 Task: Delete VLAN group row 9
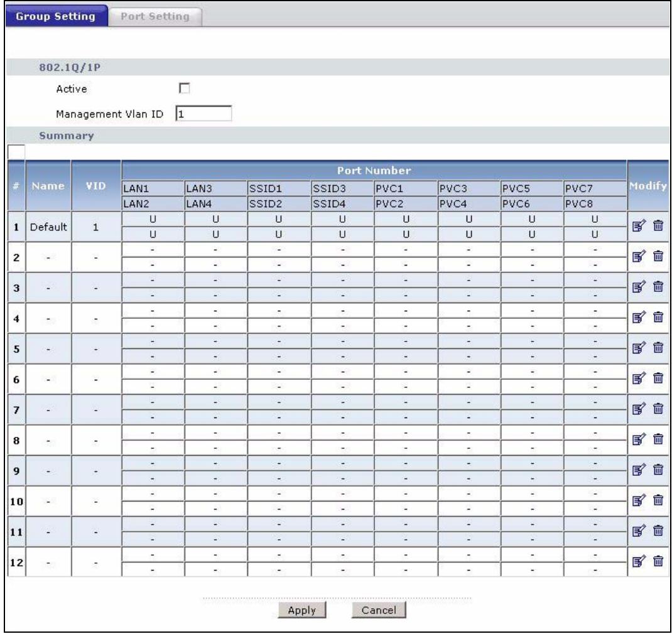[658, 470]
